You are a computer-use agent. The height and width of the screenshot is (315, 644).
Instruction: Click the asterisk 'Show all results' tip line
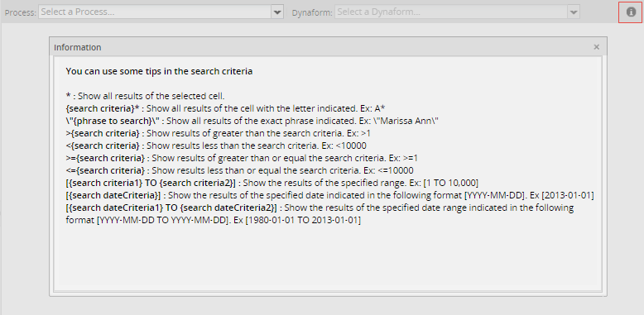[145, 97]
